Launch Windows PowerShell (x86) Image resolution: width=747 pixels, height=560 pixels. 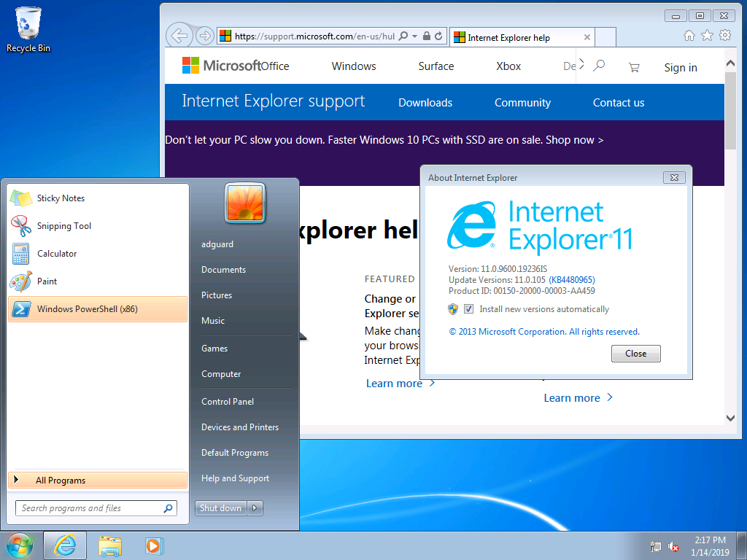(98, 309)
